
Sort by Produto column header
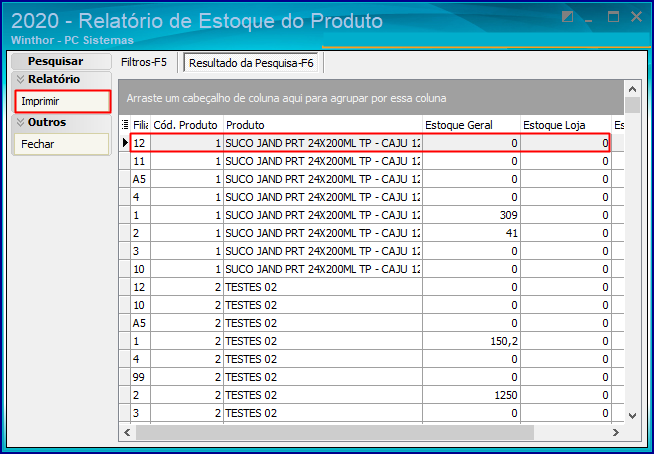[x=322, y=125]
